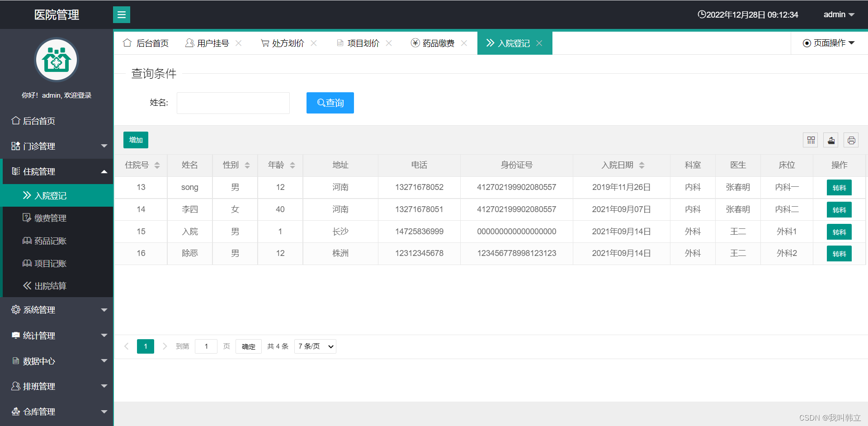This screenshot has width=868, height=426.
Task: Click the 外科2 bed cell
Action: (x=787, y=253)
